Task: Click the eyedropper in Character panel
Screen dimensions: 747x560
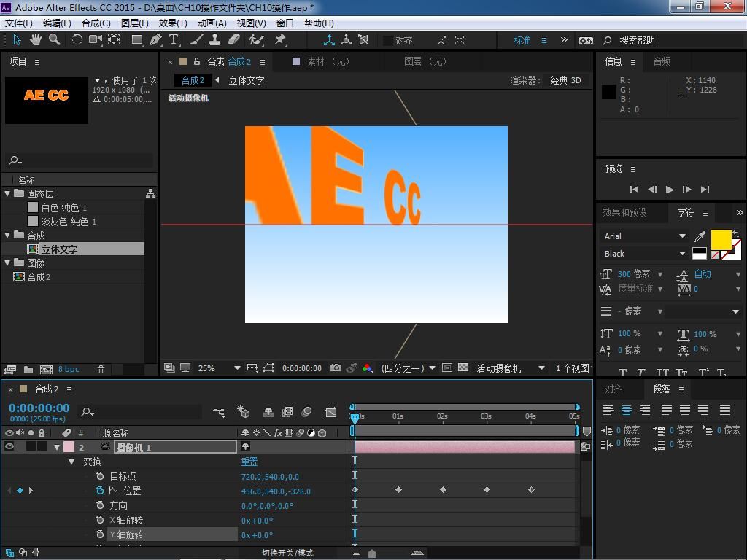Action: tap(700, 236)
